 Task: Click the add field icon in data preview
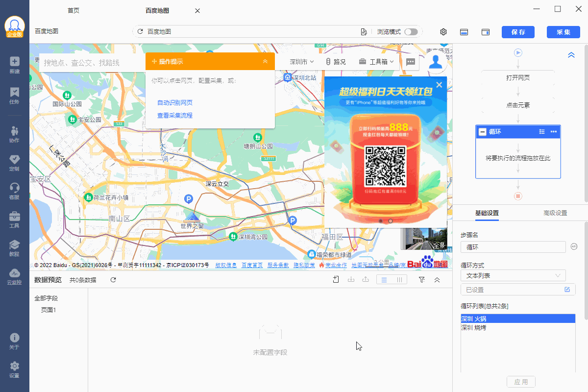[x=336, y=280]
